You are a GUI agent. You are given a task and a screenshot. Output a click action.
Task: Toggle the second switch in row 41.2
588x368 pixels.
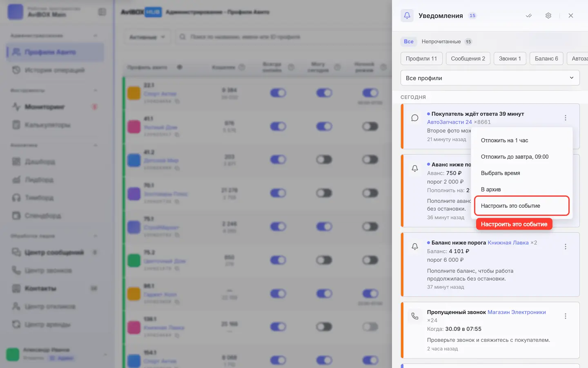[324, 159]
